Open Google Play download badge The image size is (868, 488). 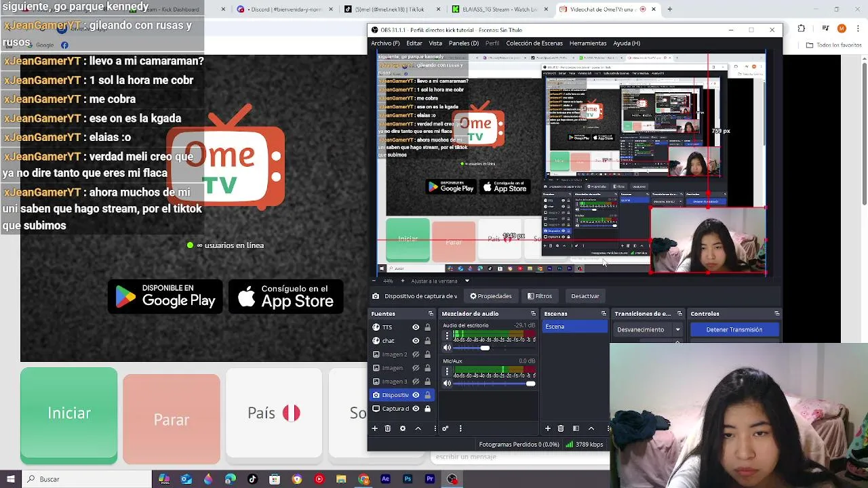165,296
